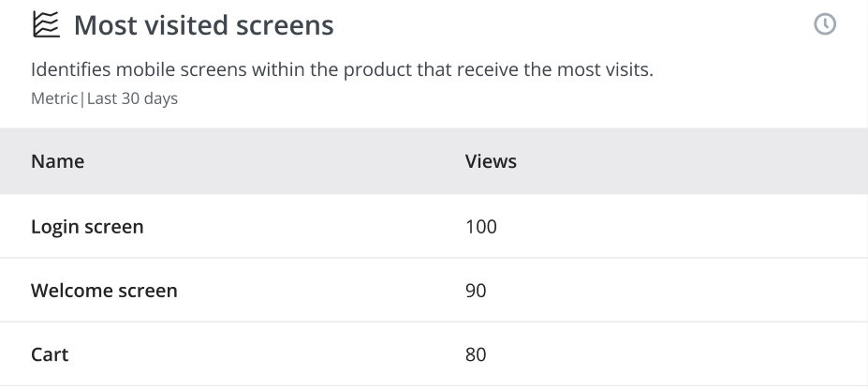Click the clock history icon
Viewport: 868px width, 390px height.
825,24
